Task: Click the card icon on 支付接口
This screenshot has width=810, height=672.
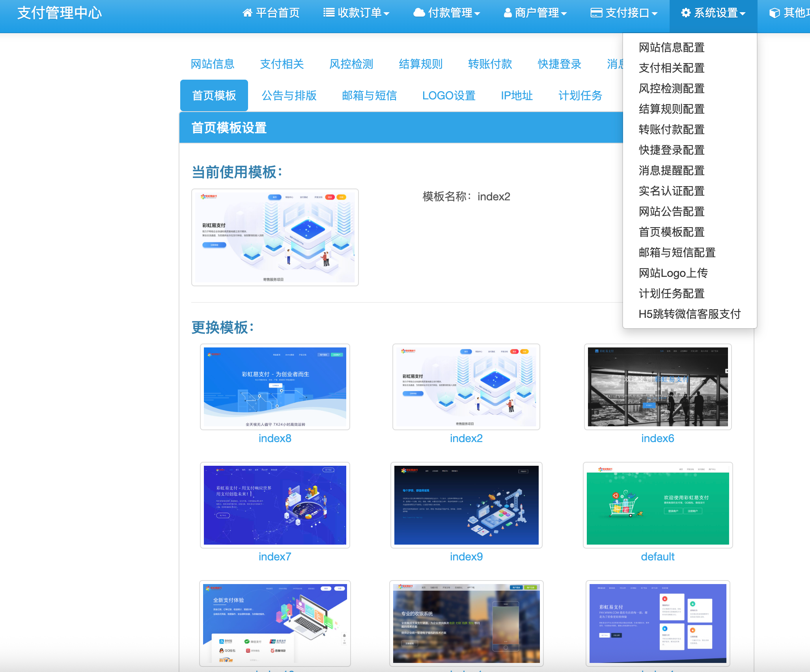Action: 595,13
